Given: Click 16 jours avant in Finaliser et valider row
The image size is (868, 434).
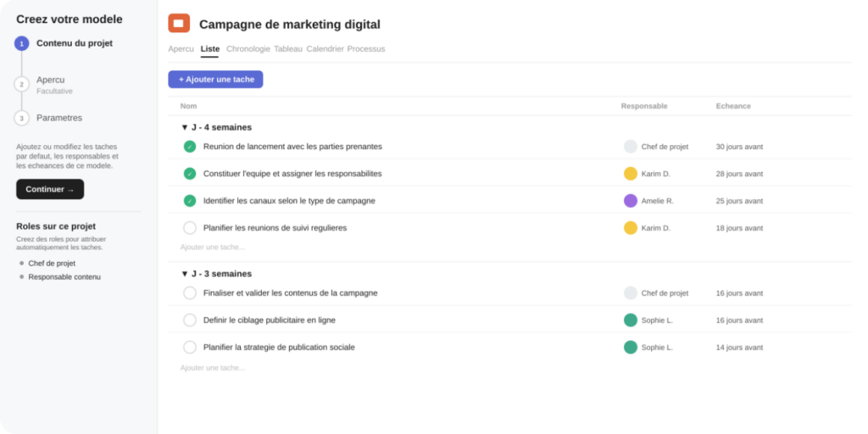Looking at the screenshot, I should click(739, 293).
